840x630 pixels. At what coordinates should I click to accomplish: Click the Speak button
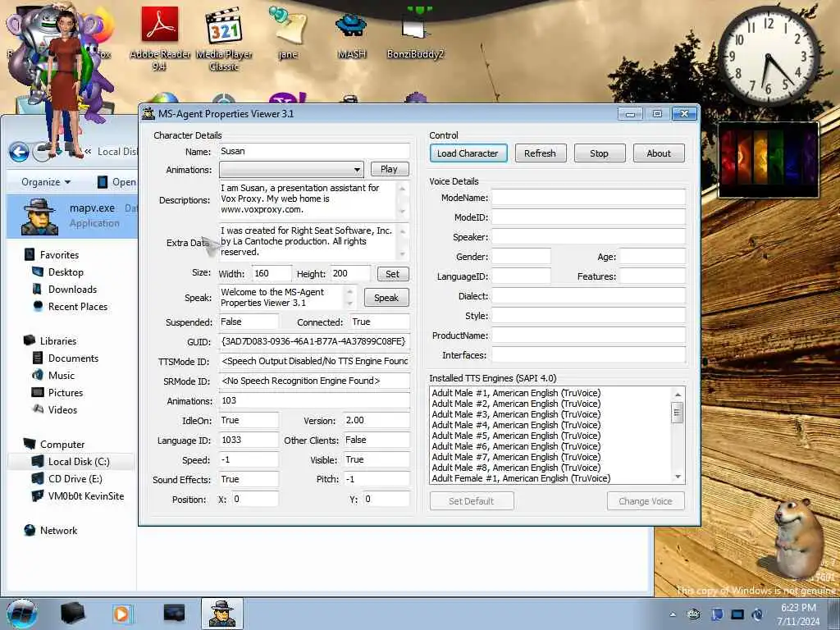(x=386, y=298)
